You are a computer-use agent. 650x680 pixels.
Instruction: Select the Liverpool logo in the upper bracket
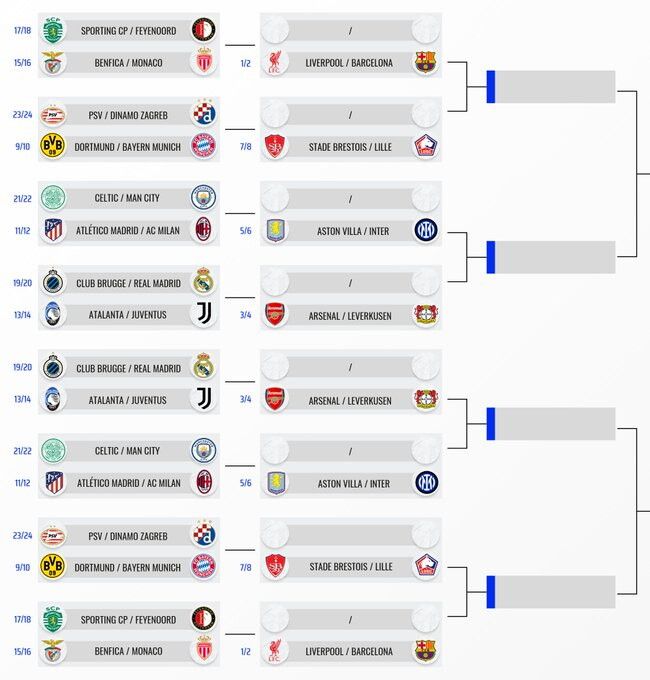tap(274, 62)
